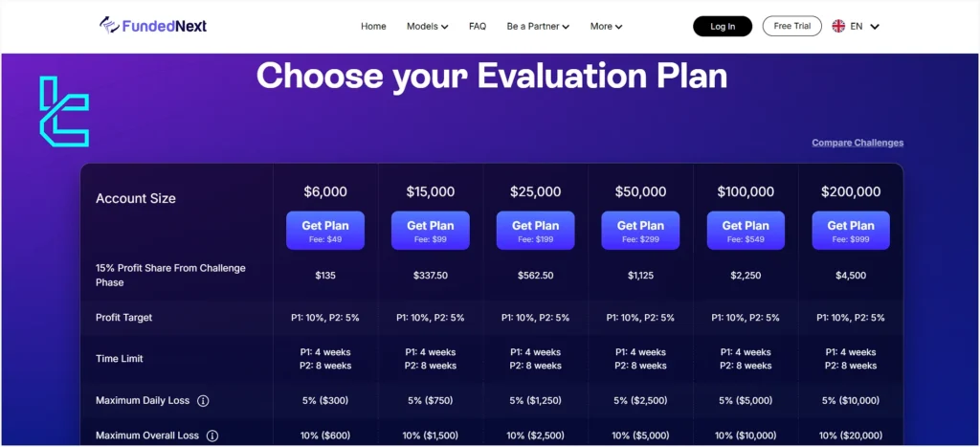Select Get Plan for $25,000 account
The width and height of the screenshot is (980, 447).
click(x=535, y=231)
